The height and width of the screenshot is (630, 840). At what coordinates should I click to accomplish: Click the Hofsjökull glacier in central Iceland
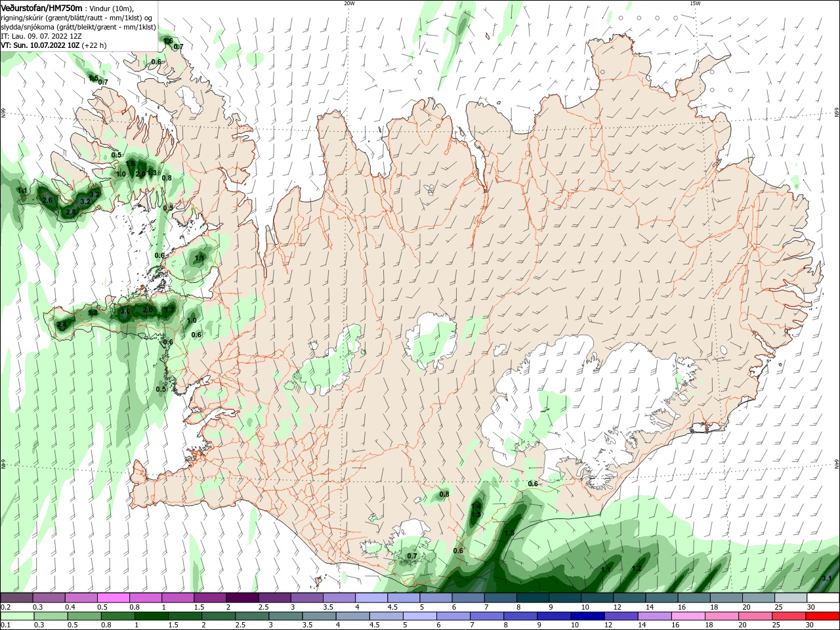431,341
